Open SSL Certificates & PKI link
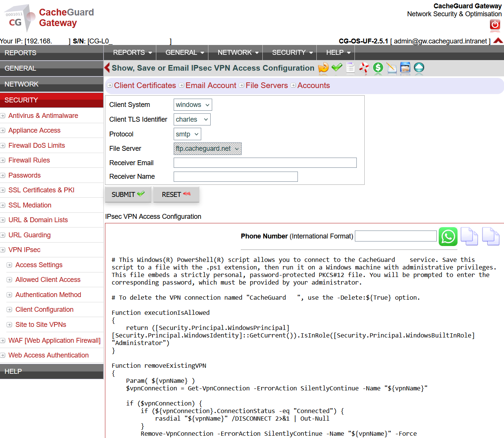Viewport: 504px width, 438px height. click(42, 190)
